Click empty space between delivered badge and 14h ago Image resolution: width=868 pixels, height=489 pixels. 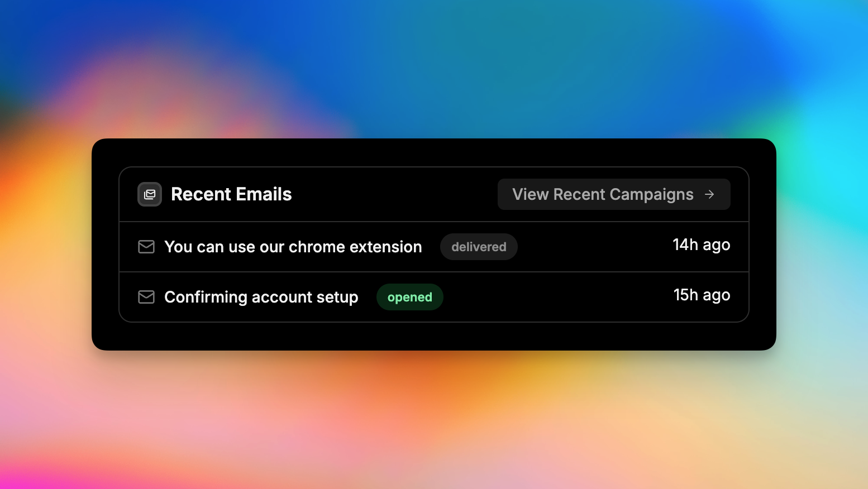click(x=592, y=247)
